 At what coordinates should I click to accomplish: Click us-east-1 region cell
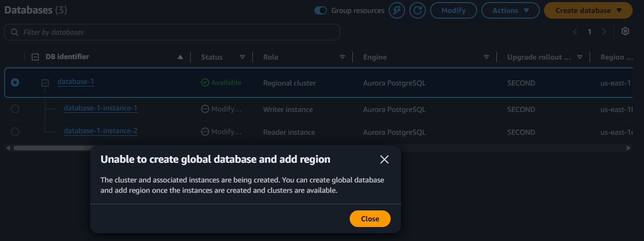[x=615, y=83]
